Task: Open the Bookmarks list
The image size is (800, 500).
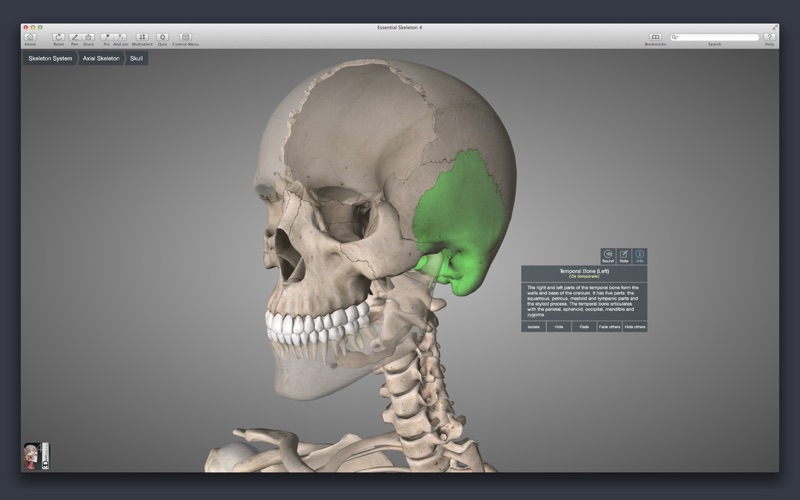Action: pos(656,37)
